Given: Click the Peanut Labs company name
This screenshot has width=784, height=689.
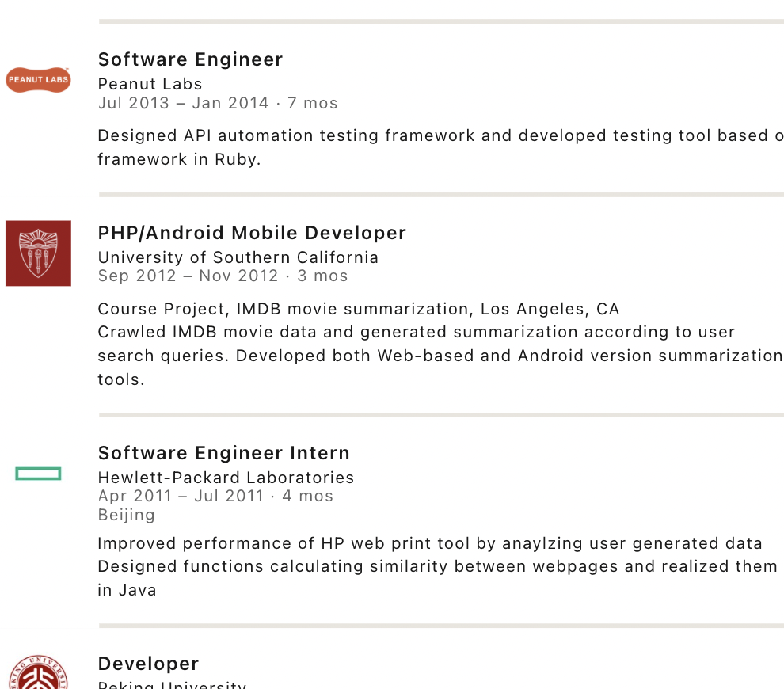Looking at the screenshot, I should point(150,84).
